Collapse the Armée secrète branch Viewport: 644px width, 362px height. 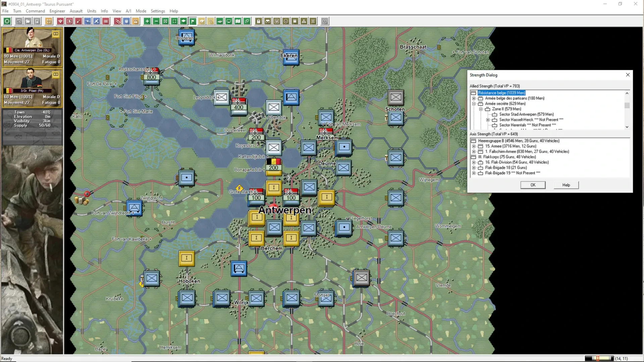[474, 104]
